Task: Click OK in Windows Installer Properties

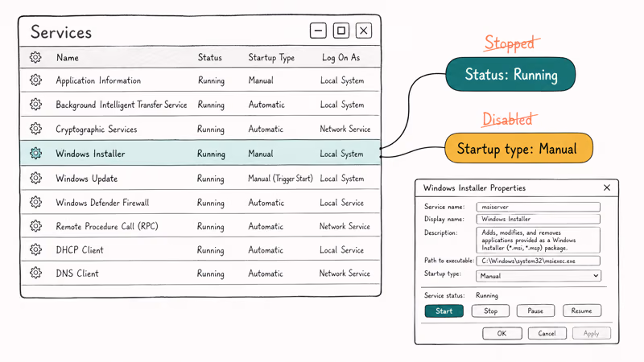Action: [502, 333]
